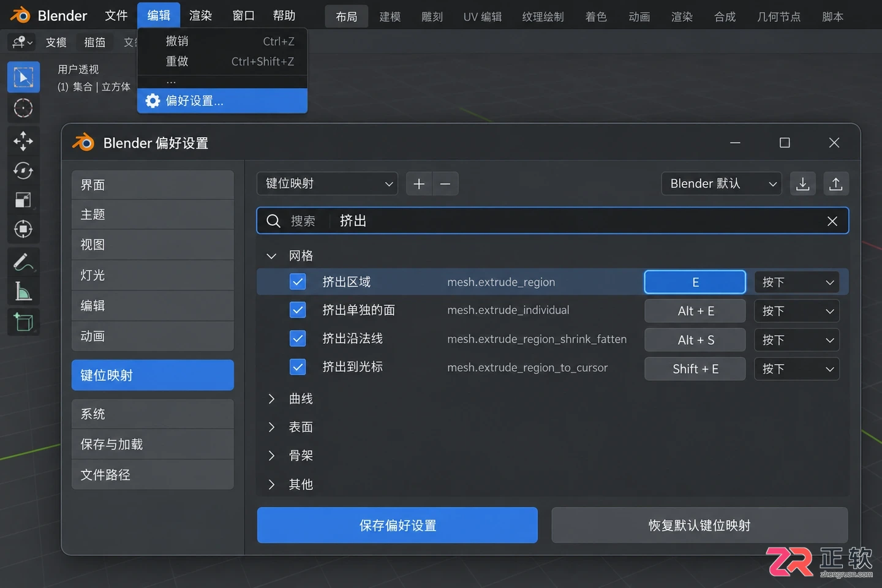
Task: Click the search field containing 挤出
Action: 552,221
